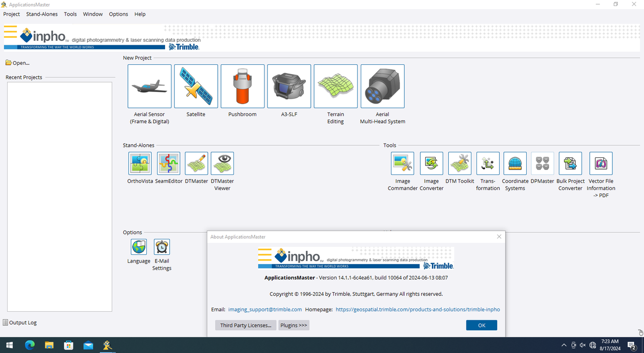Click the muted volume tray icon

click(583, 345)
